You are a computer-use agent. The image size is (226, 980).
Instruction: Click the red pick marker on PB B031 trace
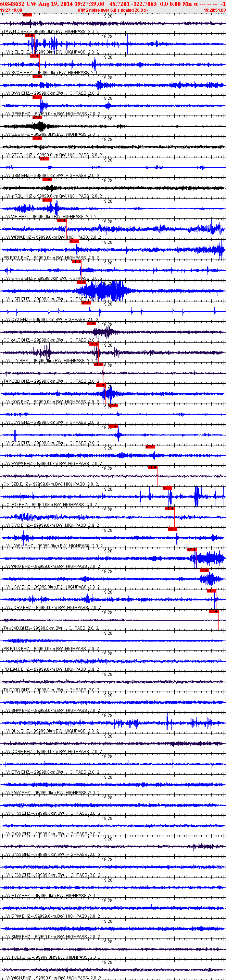74,241
